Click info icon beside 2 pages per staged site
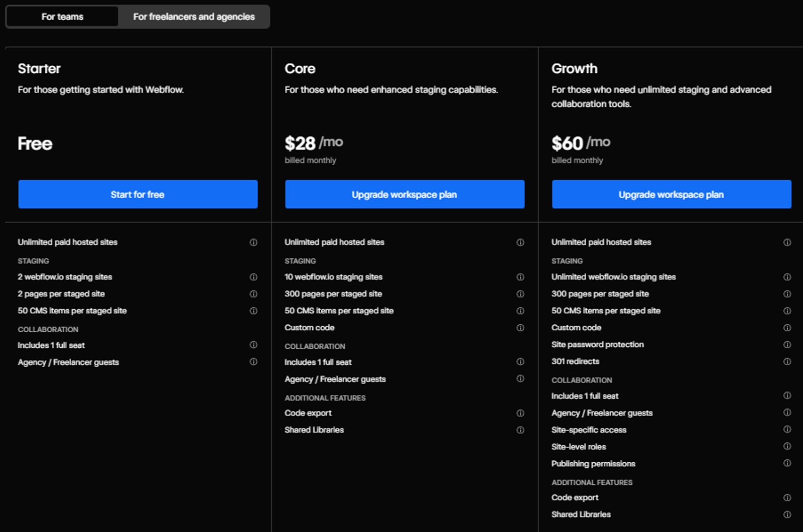 coord(253,294)
